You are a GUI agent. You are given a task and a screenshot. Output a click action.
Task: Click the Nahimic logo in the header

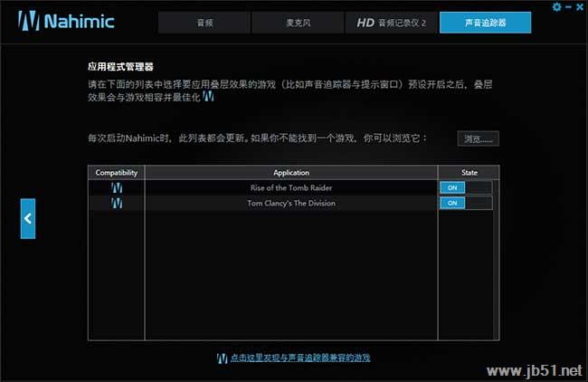[x=66, y=21]
